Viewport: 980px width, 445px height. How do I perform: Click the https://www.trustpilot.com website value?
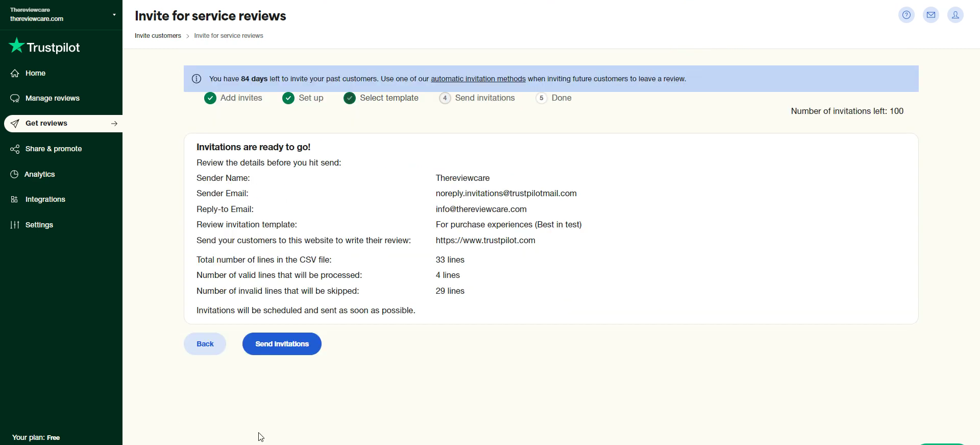coord(485,241)
